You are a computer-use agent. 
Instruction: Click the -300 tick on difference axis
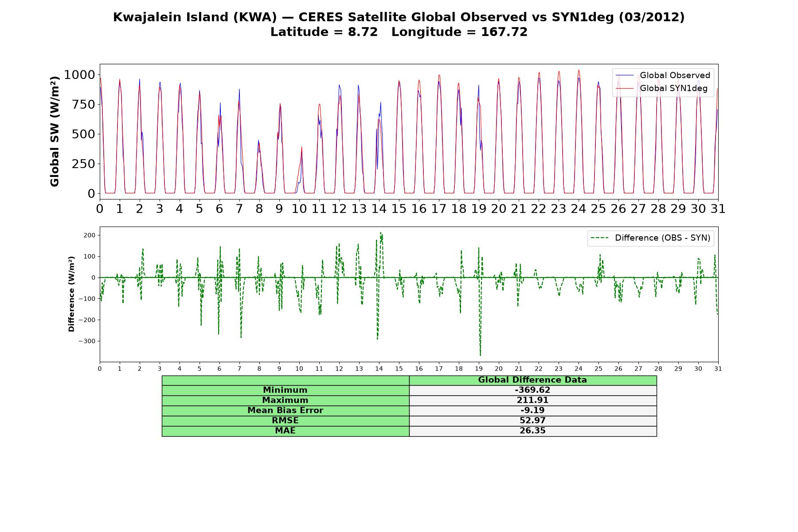coord(87,341)
